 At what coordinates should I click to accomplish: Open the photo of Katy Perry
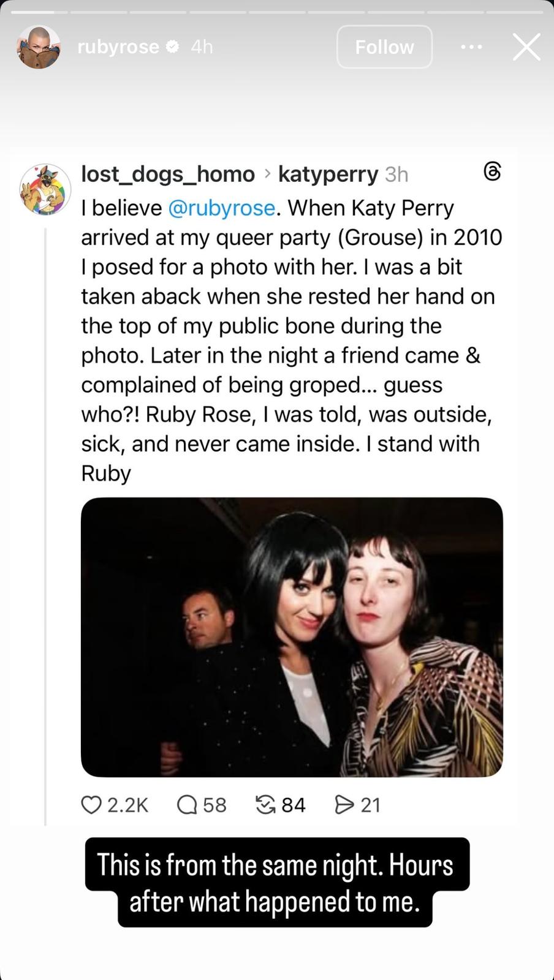tap(291, 636)
